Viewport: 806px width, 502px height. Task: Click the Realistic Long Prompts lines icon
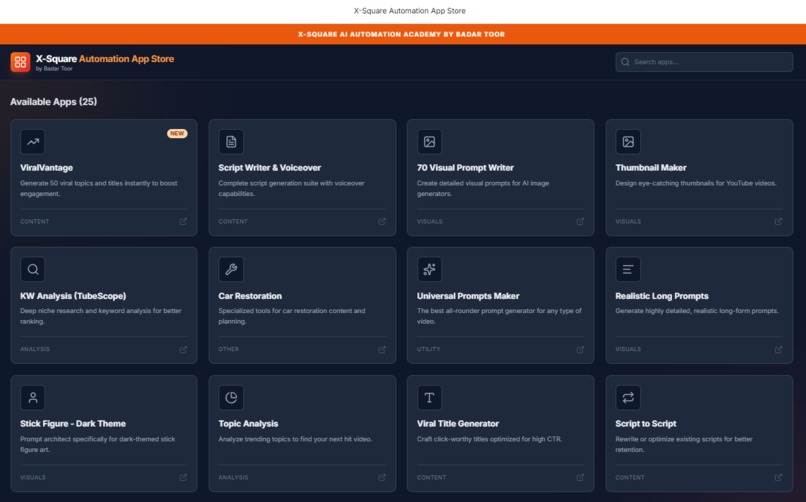pyautogui.click(x=628, y=269)
